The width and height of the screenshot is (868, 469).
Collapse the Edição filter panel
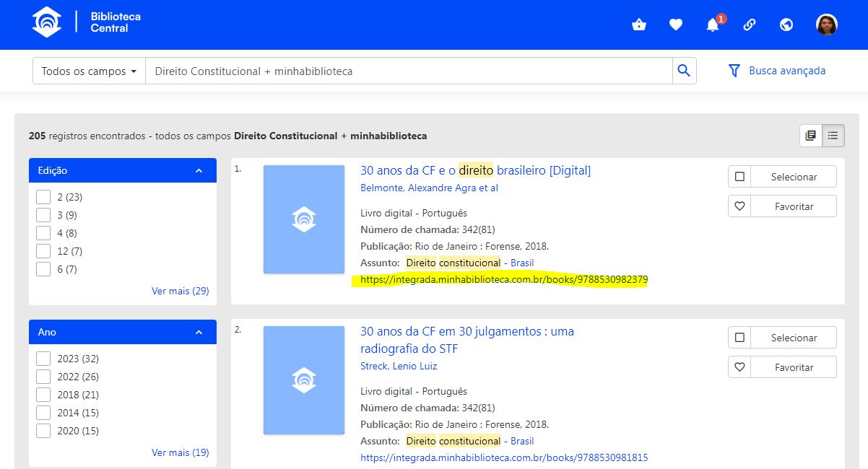[199, 171]
